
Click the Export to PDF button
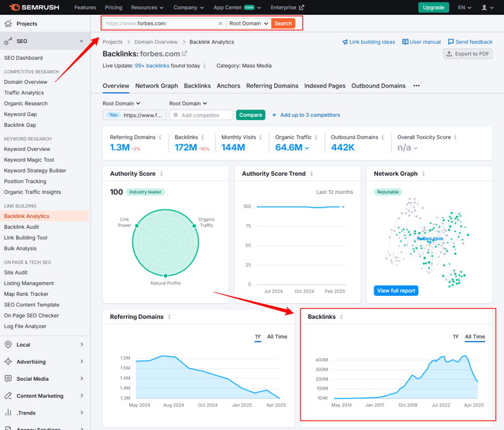pyautogui.click(x=468, y=53)
